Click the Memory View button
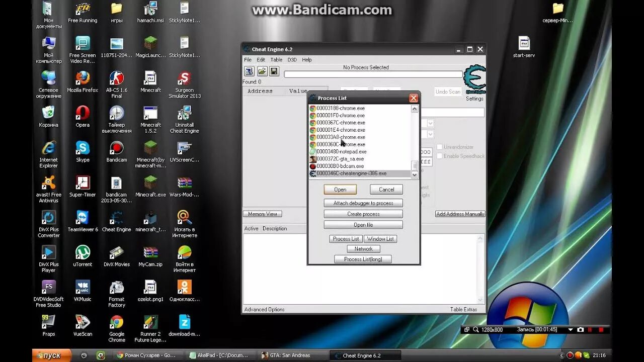Image resolution: width=644 pixels, height=362 pixels. [x=263, y=214]
